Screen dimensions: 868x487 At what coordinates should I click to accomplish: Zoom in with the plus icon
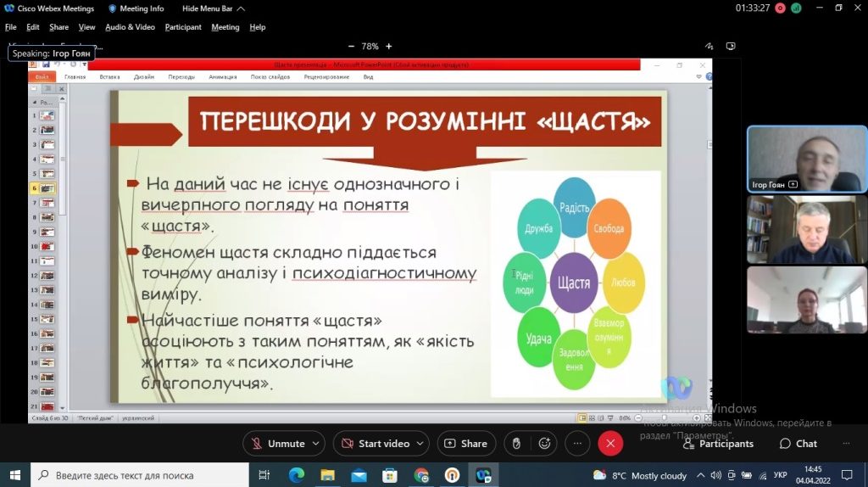(388, 47)
